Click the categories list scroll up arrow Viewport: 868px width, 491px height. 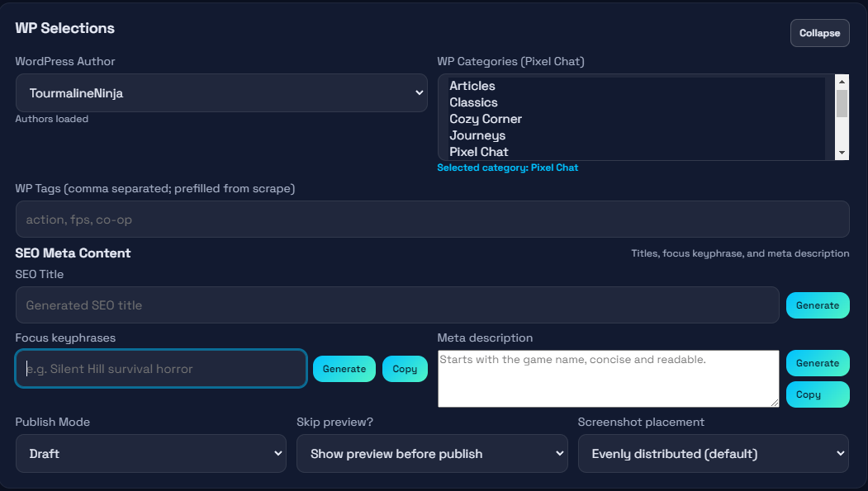pos(842,81)
